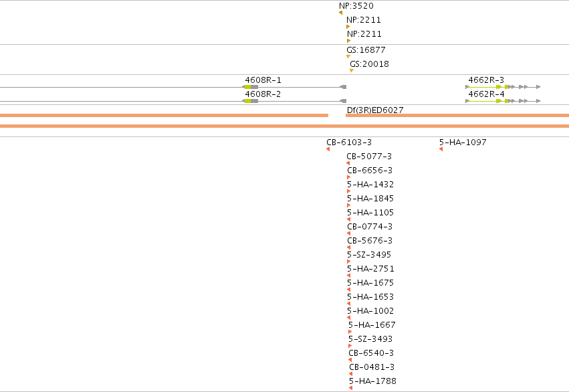The image size is (569, 392).
Task: Select the 5-HA-1105 insertion label
Action: pyautogui.click(x=370, y=212)
